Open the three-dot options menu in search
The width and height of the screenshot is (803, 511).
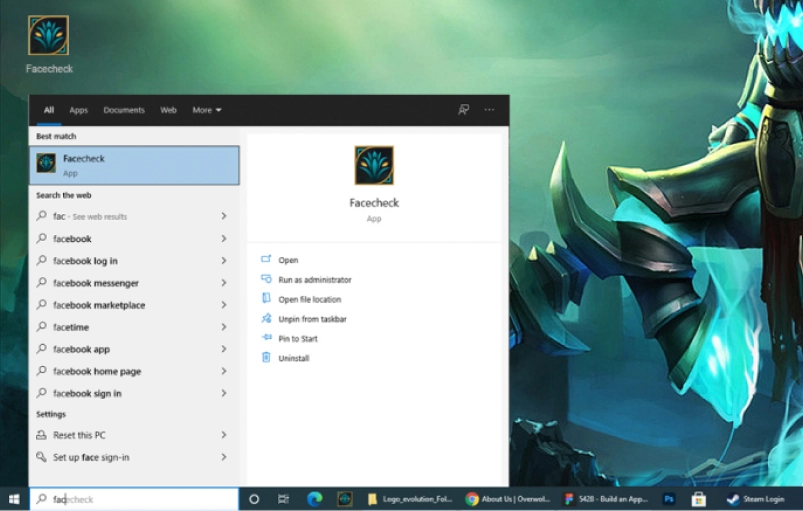click(489, 110)
